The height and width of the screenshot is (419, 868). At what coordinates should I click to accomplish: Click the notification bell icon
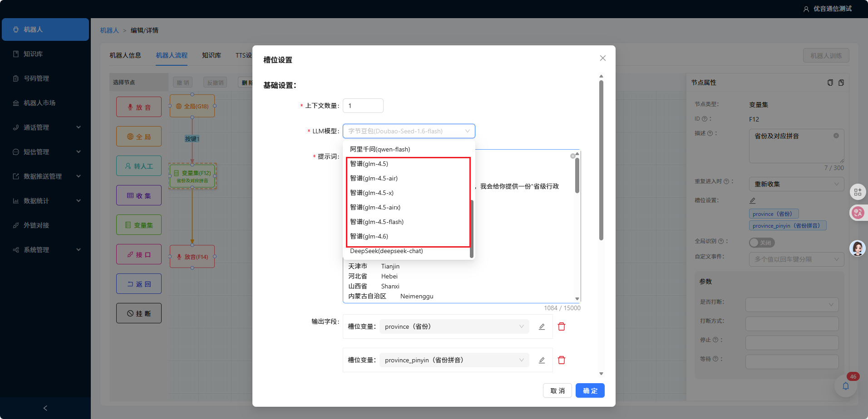click(x=846, y=386)
